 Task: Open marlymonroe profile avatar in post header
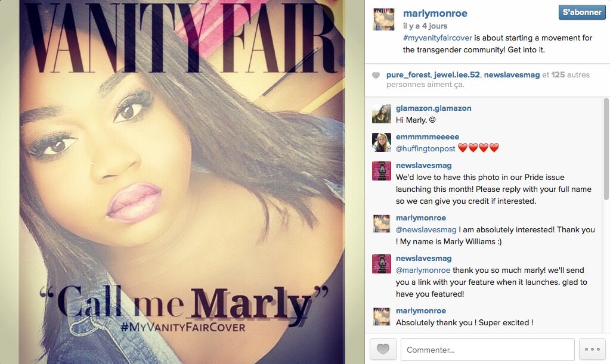tap(383, 19)
